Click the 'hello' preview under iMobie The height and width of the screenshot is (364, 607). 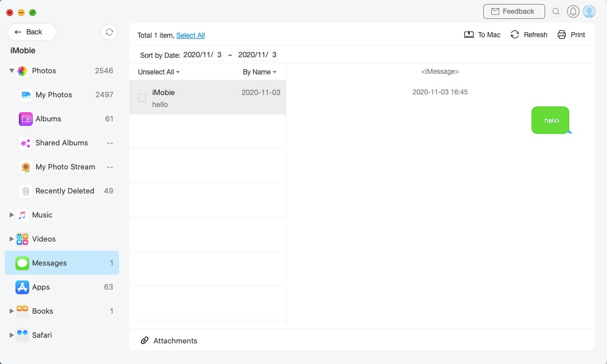(x=160, y=104)
